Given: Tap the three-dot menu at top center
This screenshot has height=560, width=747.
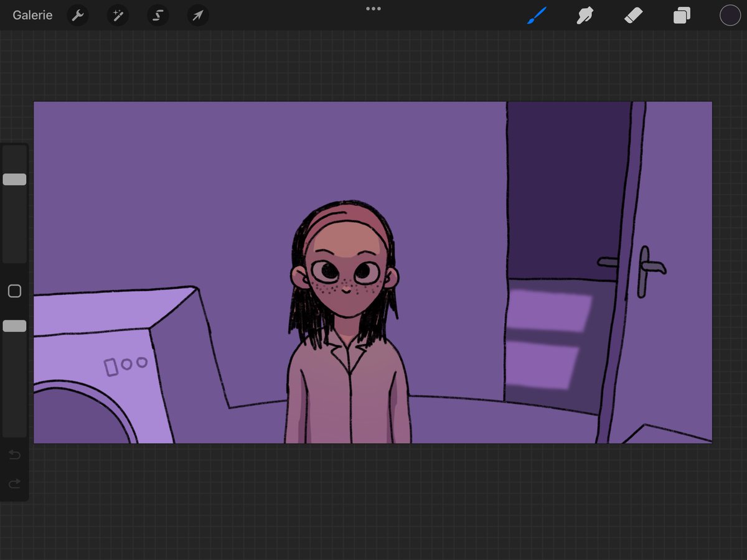Looking at the screenshot, I should [x=374, y=9].
